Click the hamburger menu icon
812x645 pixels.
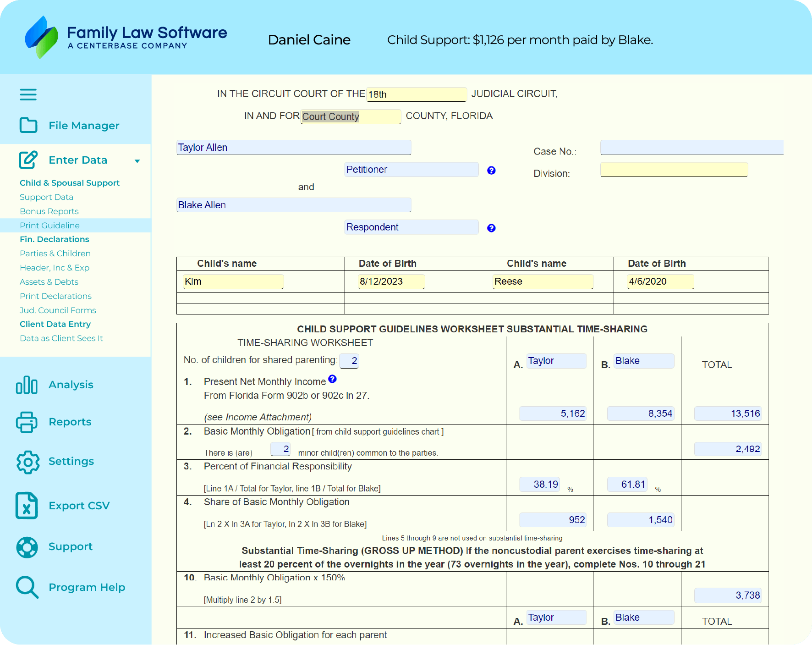pos(28,94)
